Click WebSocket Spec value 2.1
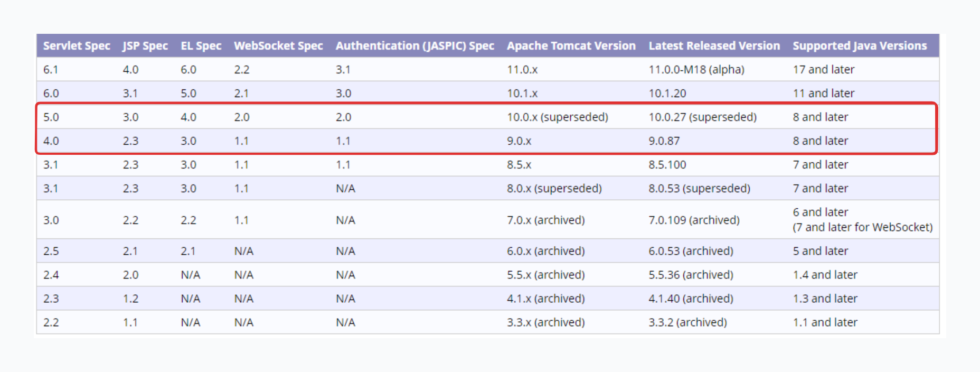The height and width of the screenshot is (372, 980). click(x=241, y=94)
